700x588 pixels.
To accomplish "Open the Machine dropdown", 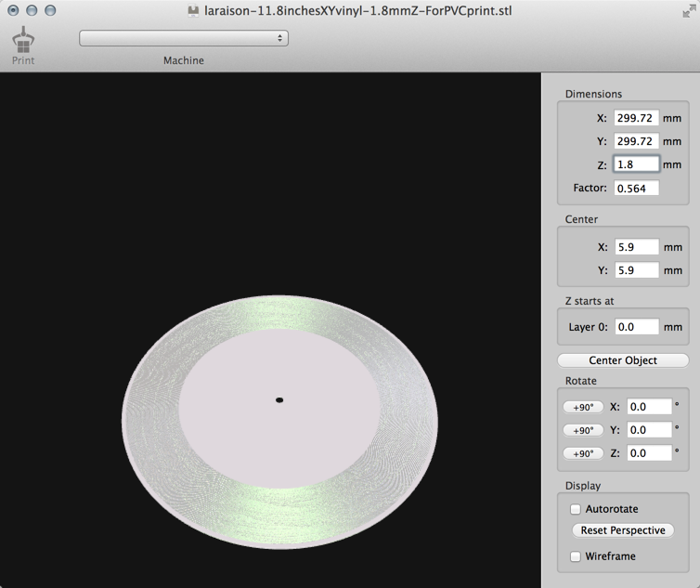I will pos(184,38).
